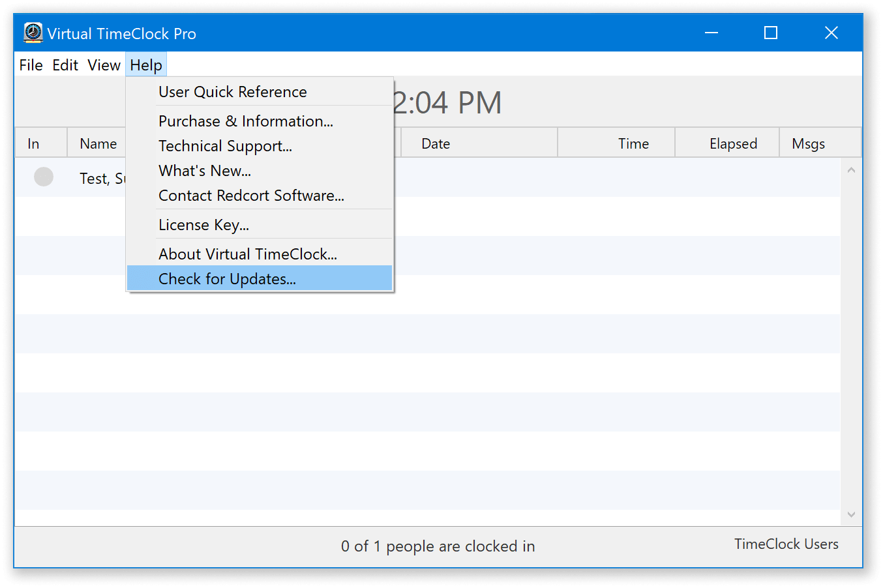Sort by the Time column header

[x=616, y=143]
